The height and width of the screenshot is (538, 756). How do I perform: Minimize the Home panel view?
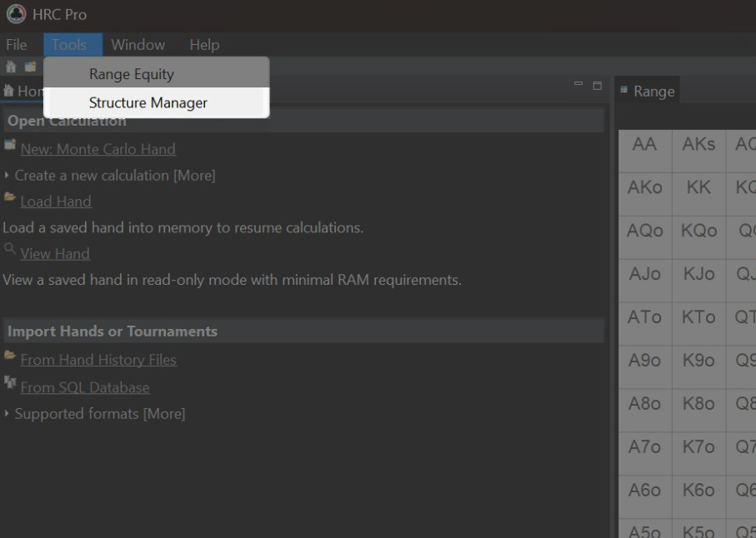click(578, 85)
